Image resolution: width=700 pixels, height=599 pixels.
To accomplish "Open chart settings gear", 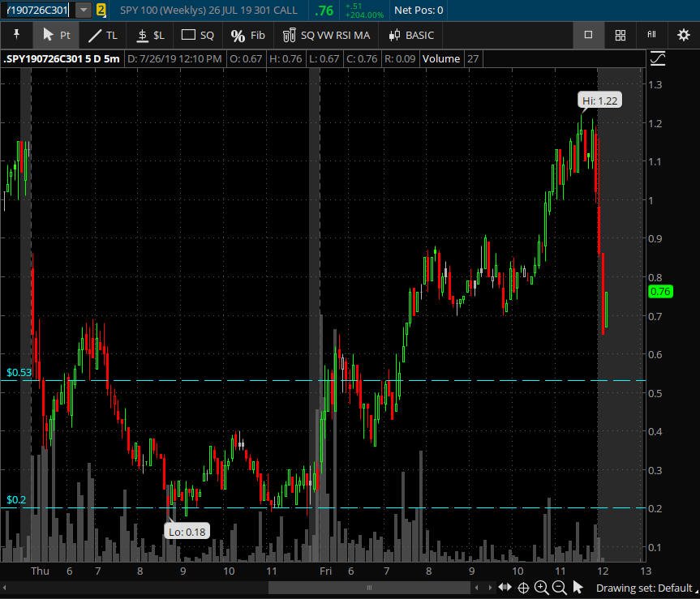I will coord(684,35).
